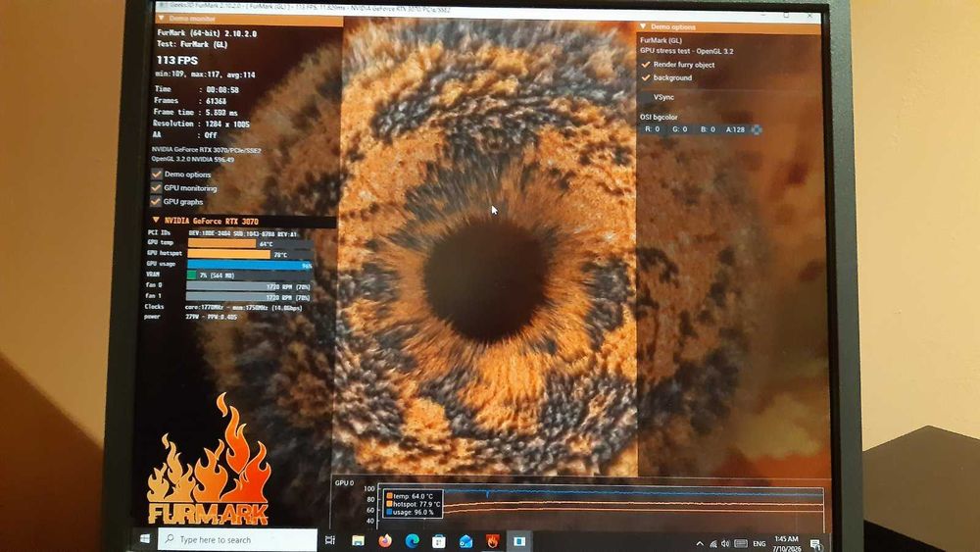Enable the VSync checkbox
Image resolution: width=980 pixels, height=552 pixels.
(646, 97)
